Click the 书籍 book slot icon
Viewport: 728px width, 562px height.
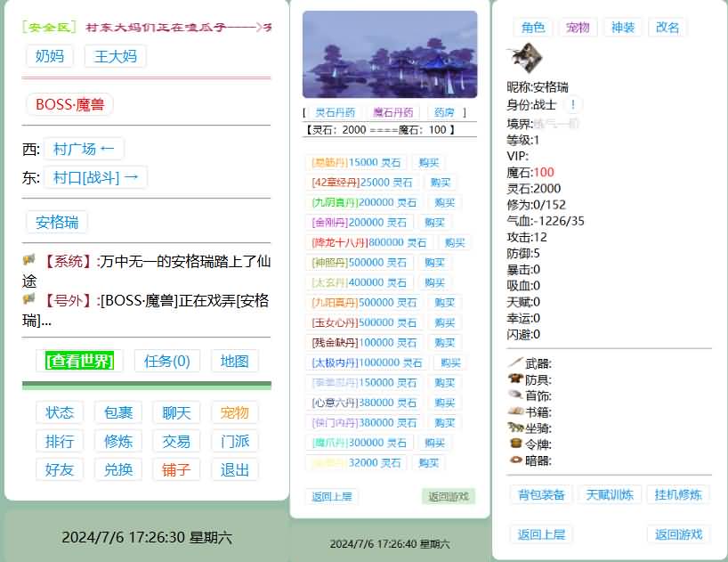515,411
